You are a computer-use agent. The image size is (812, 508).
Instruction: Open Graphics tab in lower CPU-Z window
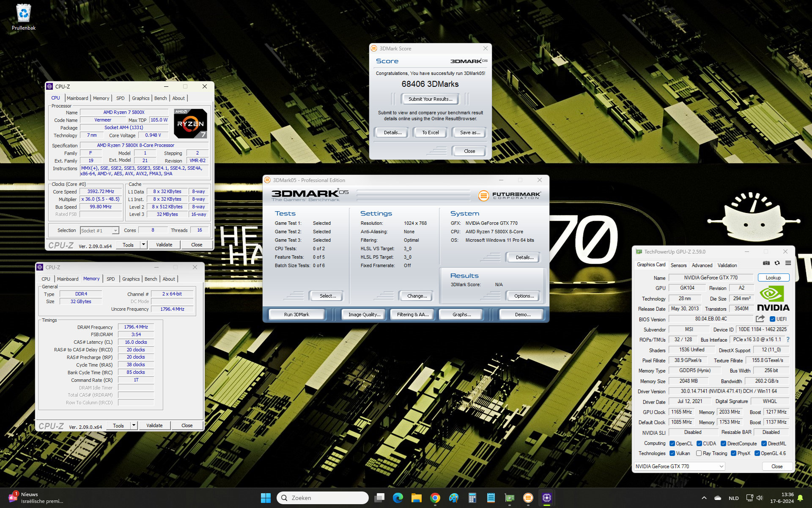point(131,279)
